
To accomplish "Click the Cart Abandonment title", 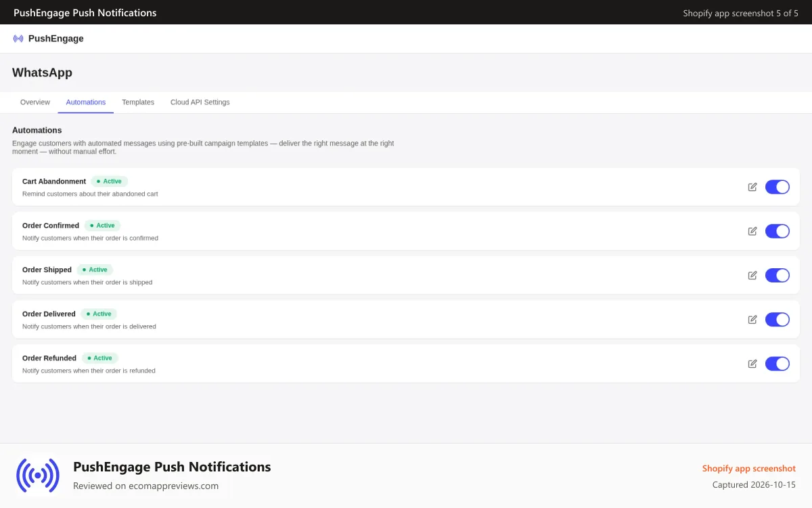I will 54,182.
